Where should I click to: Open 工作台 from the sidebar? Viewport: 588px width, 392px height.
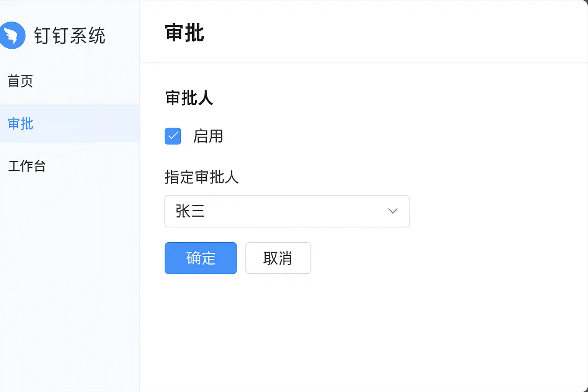click(x=27, y=166)
